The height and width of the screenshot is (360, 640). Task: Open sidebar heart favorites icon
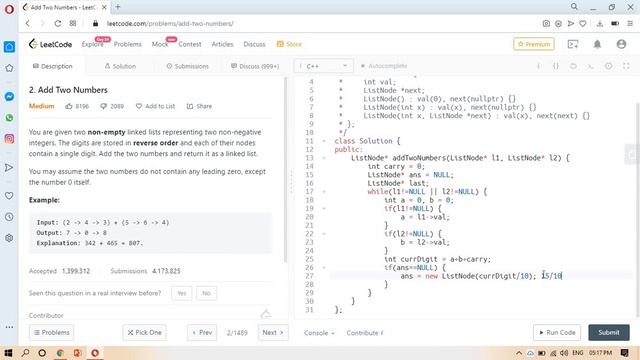click(x=9, y=196)
